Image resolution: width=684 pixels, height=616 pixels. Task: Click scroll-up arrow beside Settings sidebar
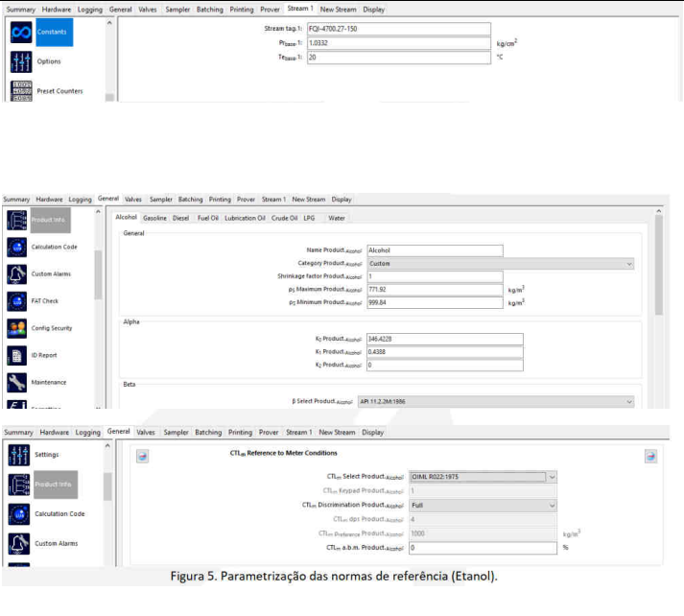coord(107,446)
